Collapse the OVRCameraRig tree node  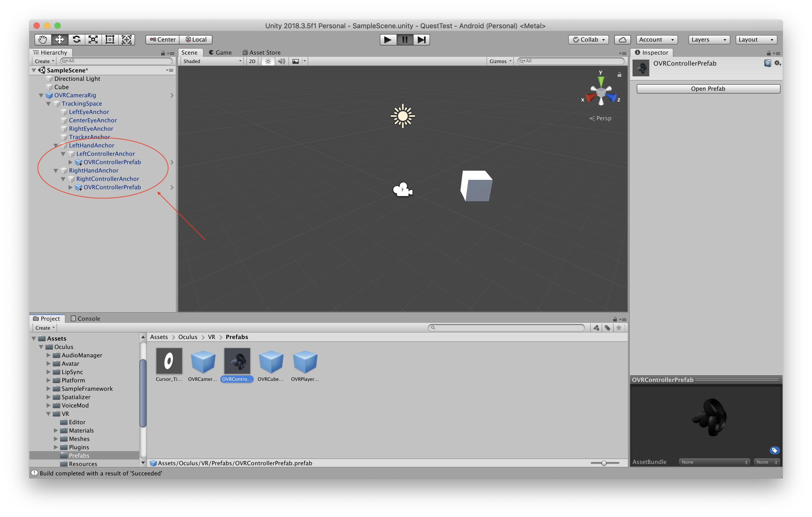(41, 95)
